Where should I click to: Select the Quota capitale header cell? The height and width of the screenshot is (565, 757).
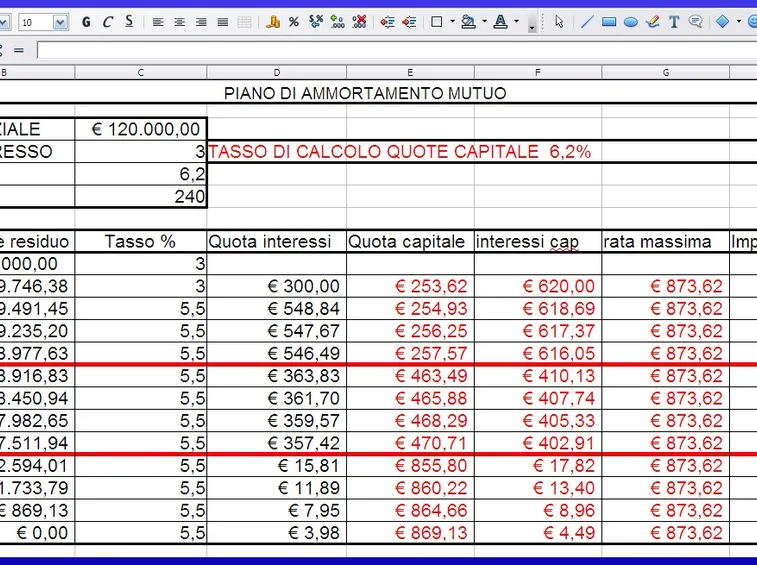(410, 241)
